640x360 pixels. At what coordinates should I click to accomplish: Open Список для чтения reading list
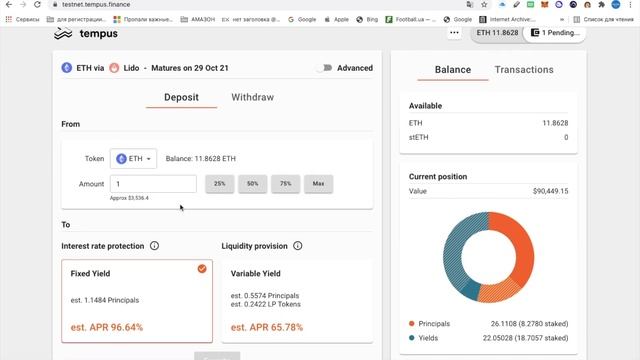[x=603, y=19]
